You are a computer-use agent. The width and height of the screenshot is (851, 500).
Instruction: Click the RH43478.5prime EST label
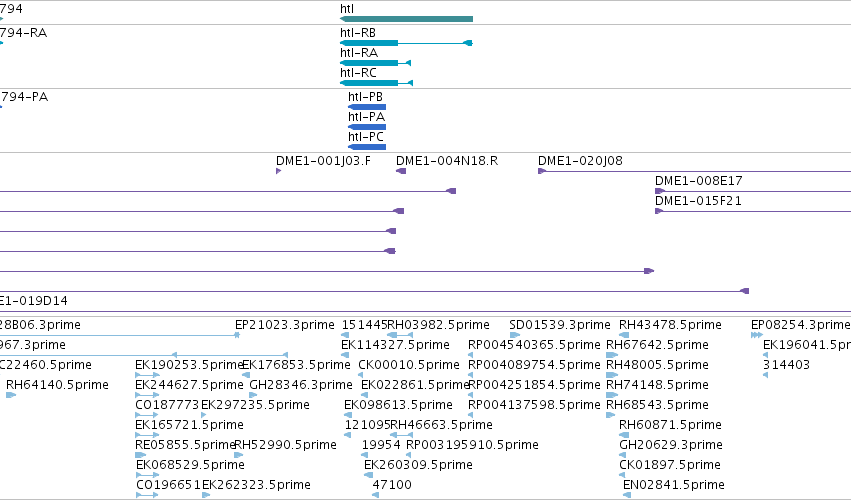pyautogui.click(x=670, y=325)
